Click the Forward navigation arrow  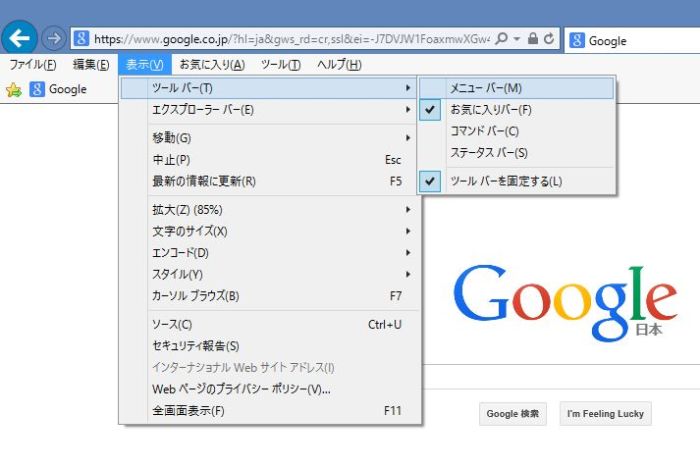(x=54, y=39)
